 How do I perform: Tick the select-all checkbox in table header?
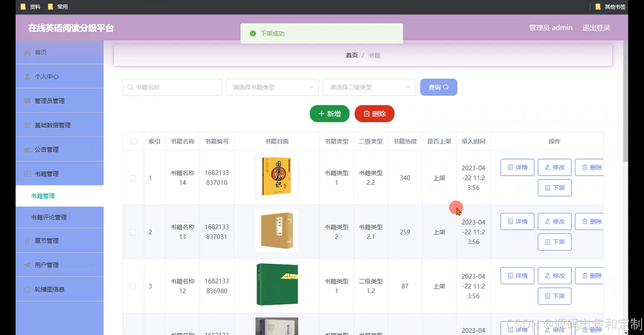tap(134, 141)
